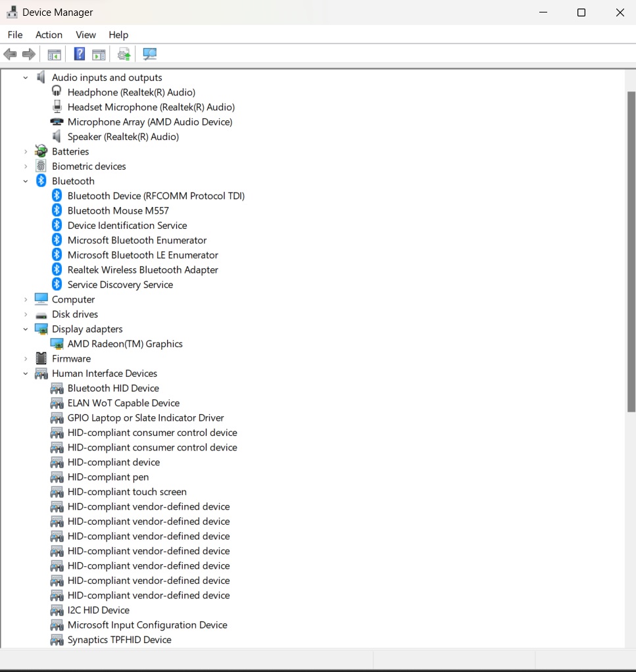
Task: Click the AMD Radeon(TM) Graphics adapter icon
Action: point(57,343)
